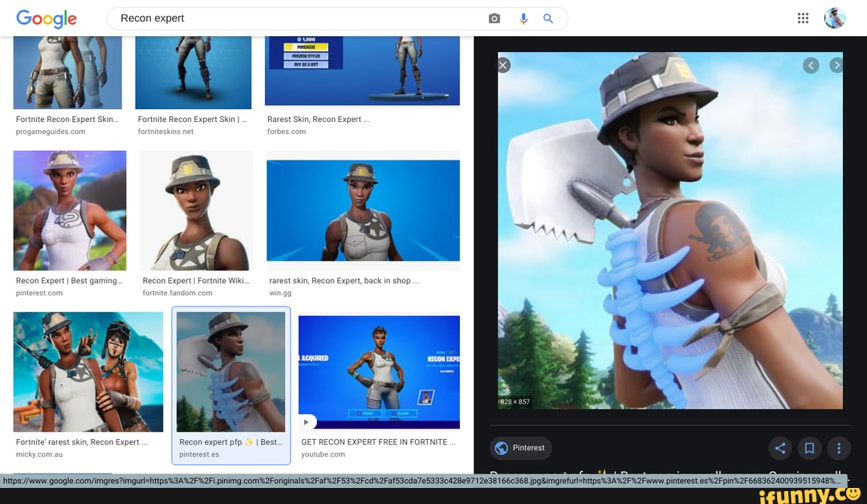The height and width of the screenshot is (504, 867).
Task: Open 'Recon Expert | Fortnite Wiki...' title
Action: click(196, 281)
